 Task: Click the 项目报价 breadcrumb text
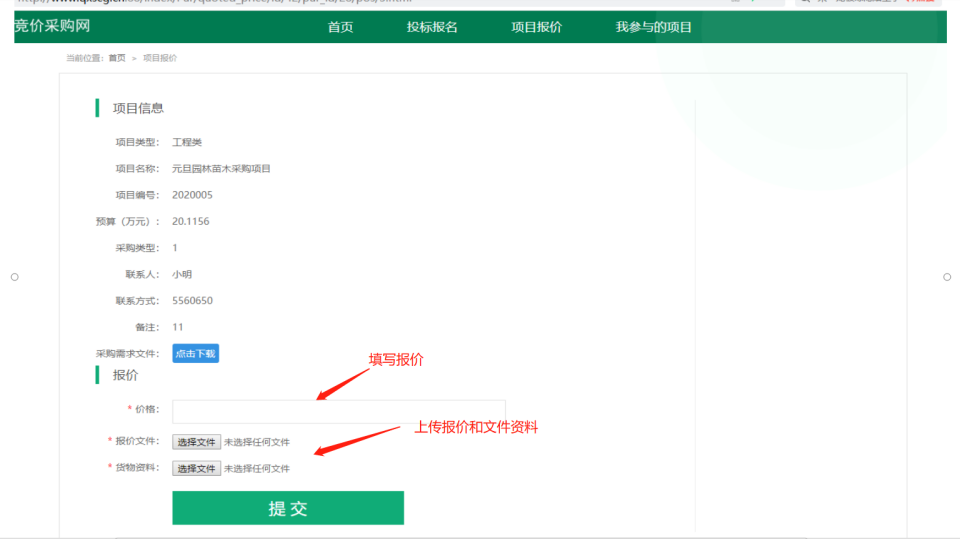[x=160, y=58]
